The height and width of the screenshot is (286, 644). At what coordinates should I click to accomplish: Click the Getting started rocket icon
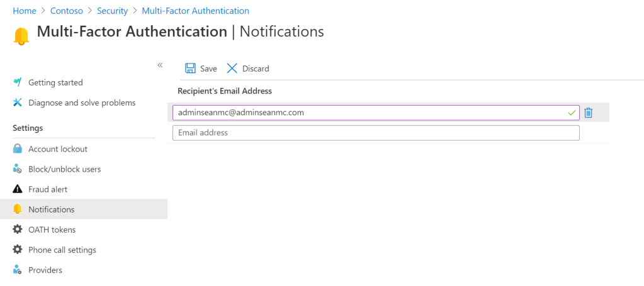(18, 82)
